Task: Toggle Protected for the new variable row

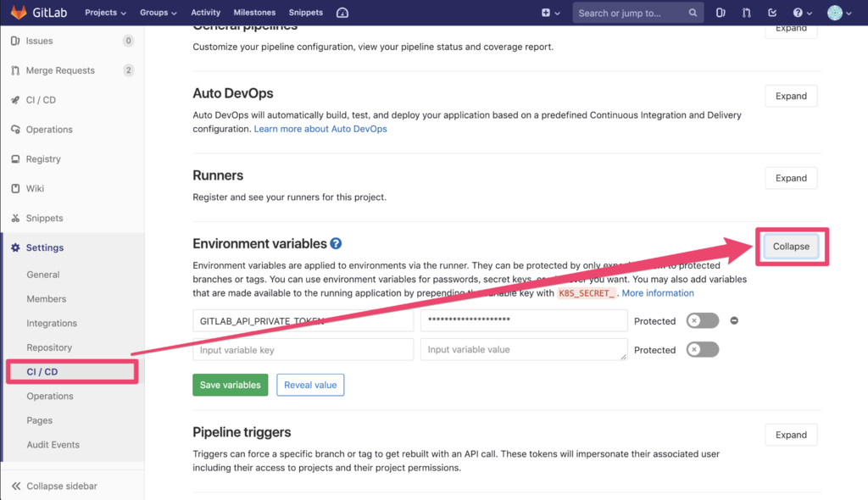Action: (x=703, y=349)
